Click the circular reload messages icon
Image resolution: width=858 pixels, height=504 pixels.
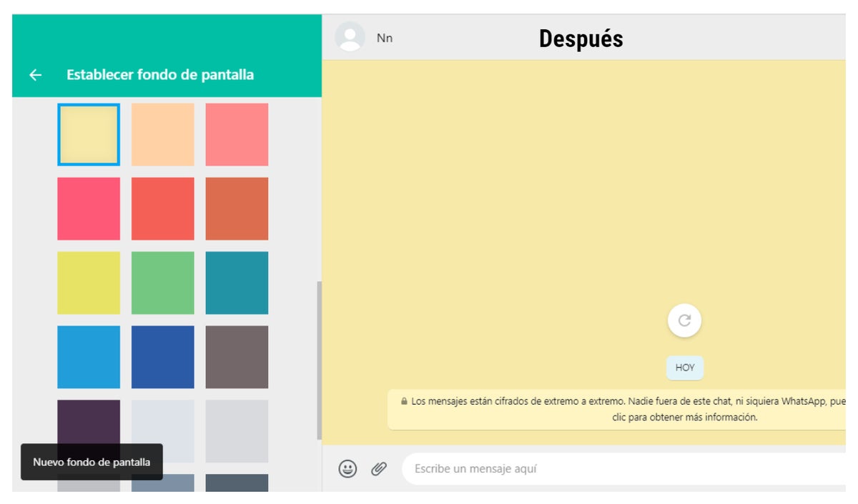684,320
